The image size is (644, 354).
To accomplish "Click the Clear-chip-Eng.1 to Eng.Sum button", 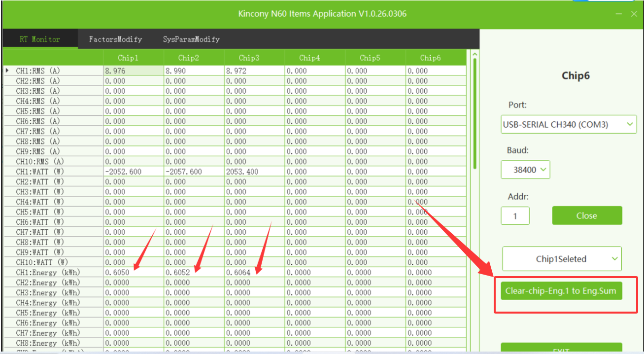I will click(561, 291).
